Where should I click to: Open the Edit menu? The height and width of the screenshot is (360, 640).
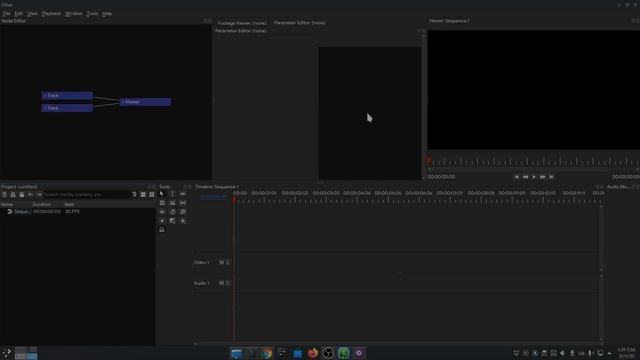coord(19,13)
